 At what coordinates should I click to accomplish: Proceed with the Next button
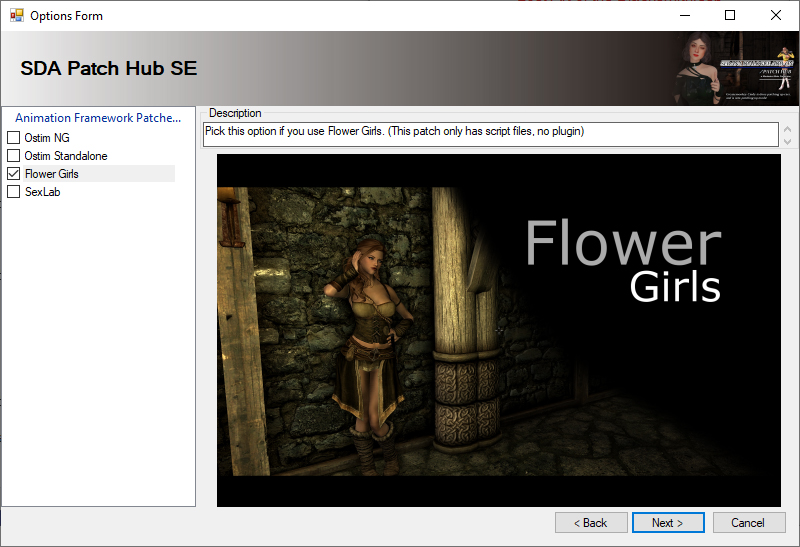pyautogui.click(x=668, y=523)
